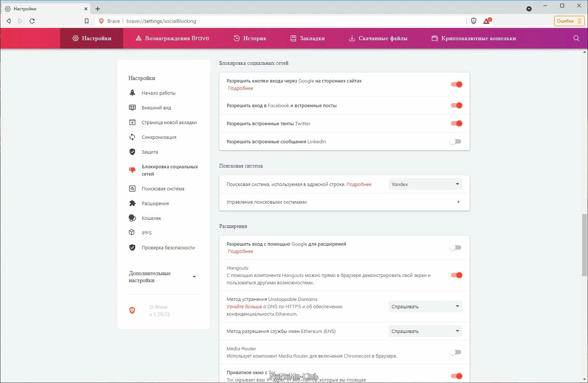Screen dimensions: 588x383
Task: Click Подробнее under Google login buttons
Action: 240,88
